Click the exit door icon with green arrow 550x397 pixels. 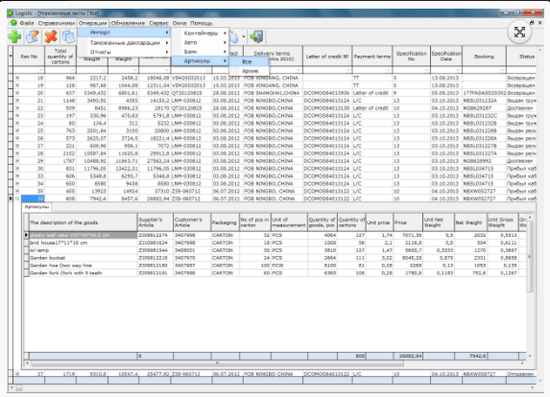(x=257, y=36)
